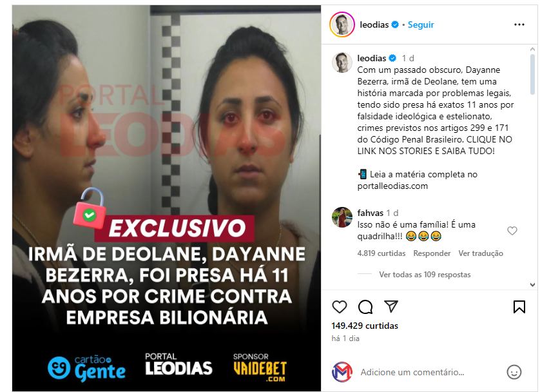
Task: Reply to fahvas using Responder
Action: click(432, 253)
